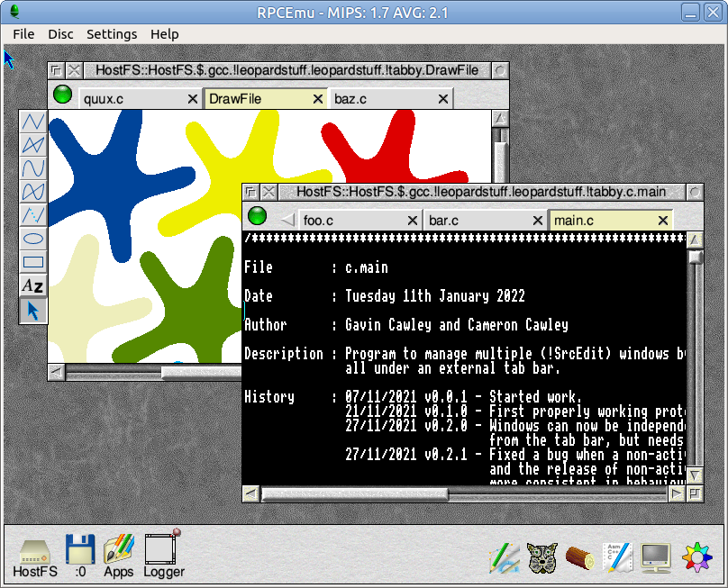Image resolution: width=728 pixels, height=588 pixels.
Task: Click the green orb in DrawFile tab bar
Action: pos(62,95)
